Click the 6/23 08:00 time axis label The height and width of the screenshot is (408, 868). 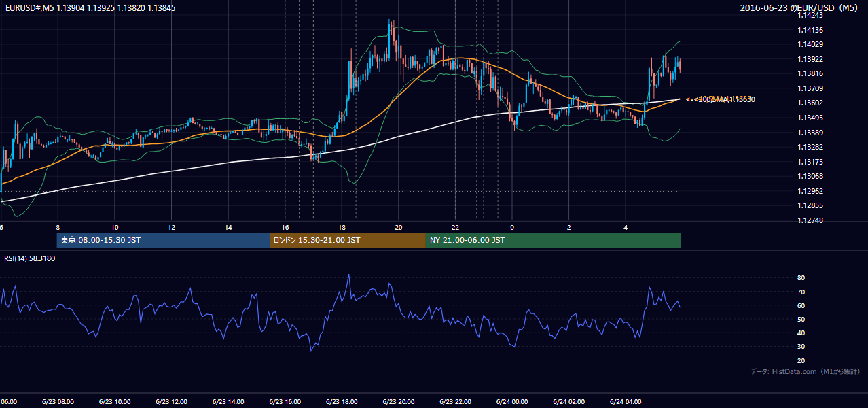(58, 402)
